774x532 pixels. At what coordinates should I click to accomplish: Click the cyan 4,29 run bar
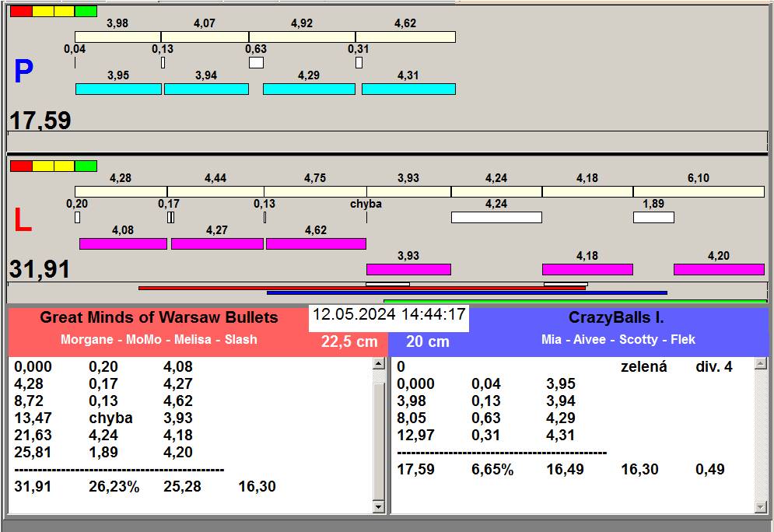[309, 89]
